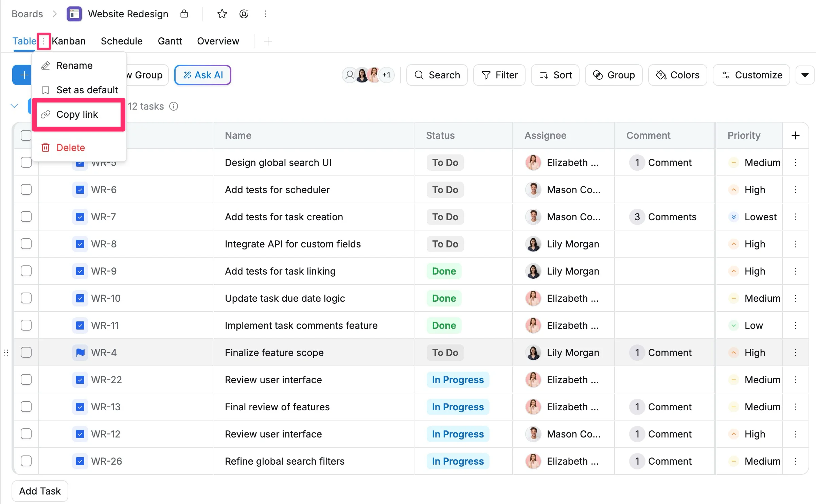
Task: Open Done status for WR-10
Action: point(444,298)
